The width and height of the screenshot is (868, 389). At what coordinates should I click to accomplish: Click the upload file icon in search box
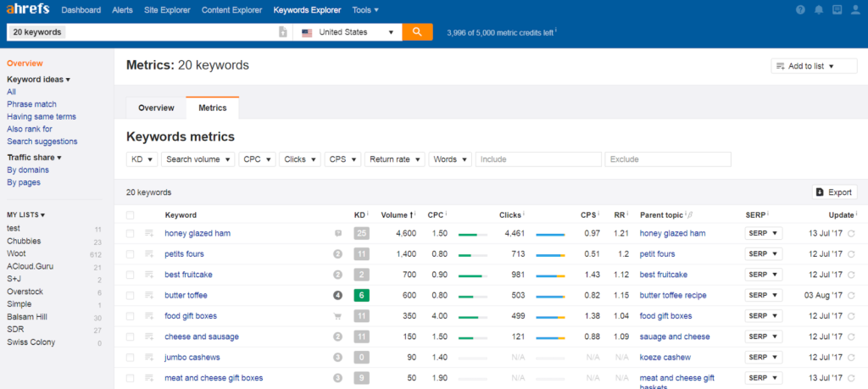click(283, 32)
